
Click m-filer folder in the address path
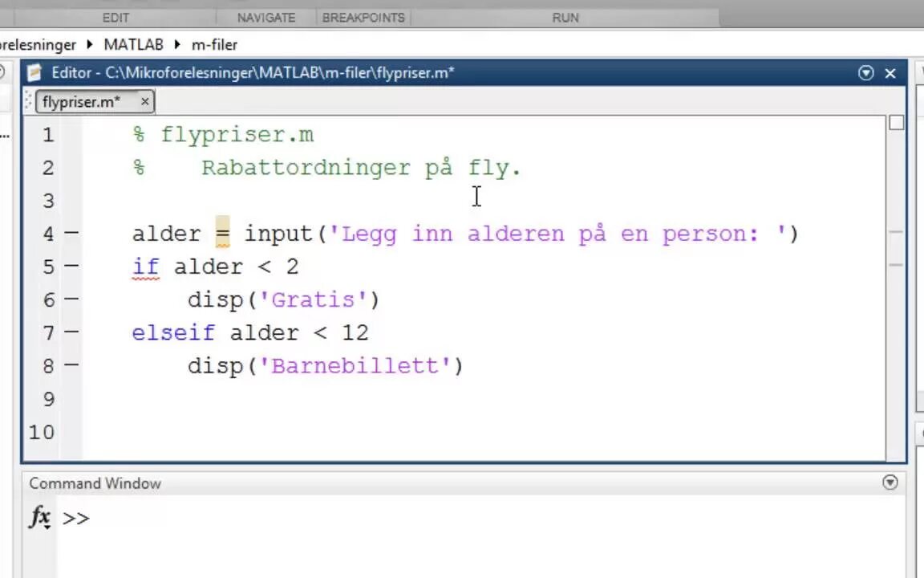point(214,45)
